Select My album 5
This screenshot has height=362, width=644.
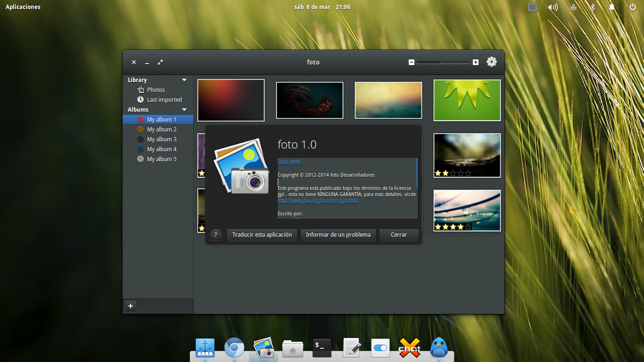158,159
